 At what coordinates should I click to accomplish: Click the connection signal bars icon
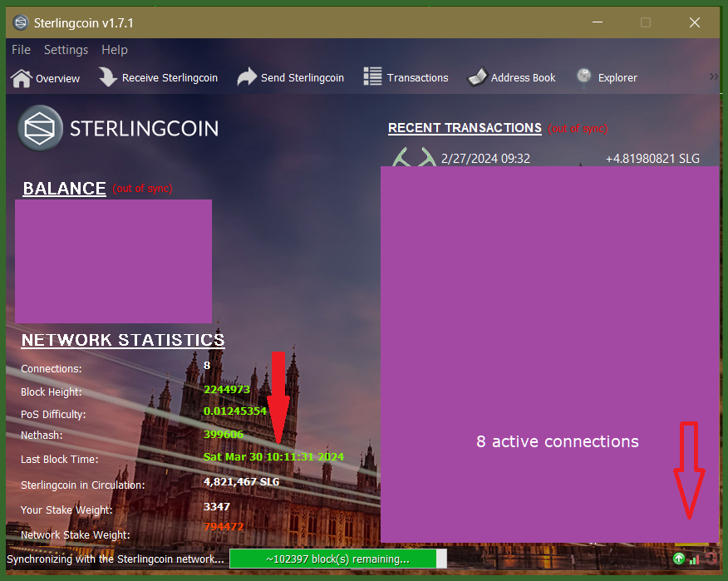[x=694, y=559]
